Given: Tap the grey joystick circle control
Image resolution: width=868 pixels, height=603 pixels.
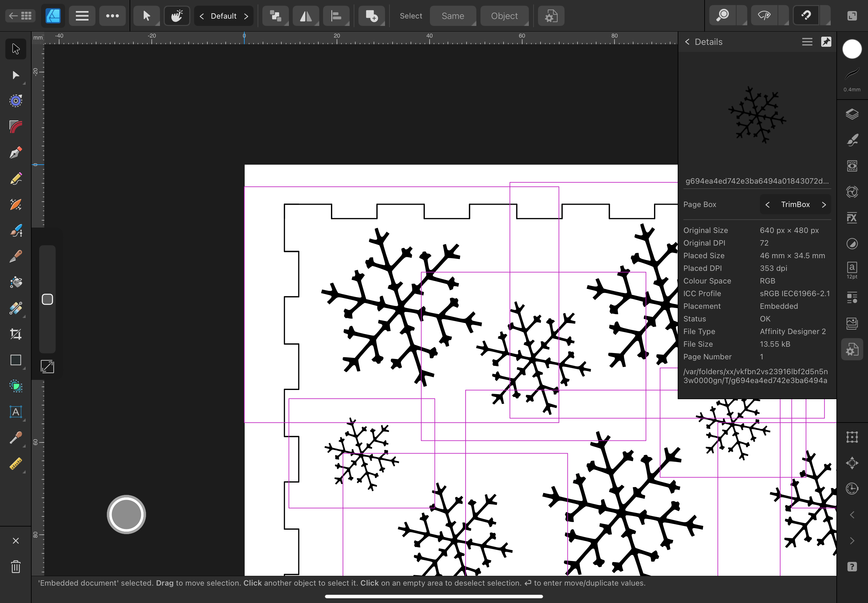Looking at the screenshot, I should 126,515.
